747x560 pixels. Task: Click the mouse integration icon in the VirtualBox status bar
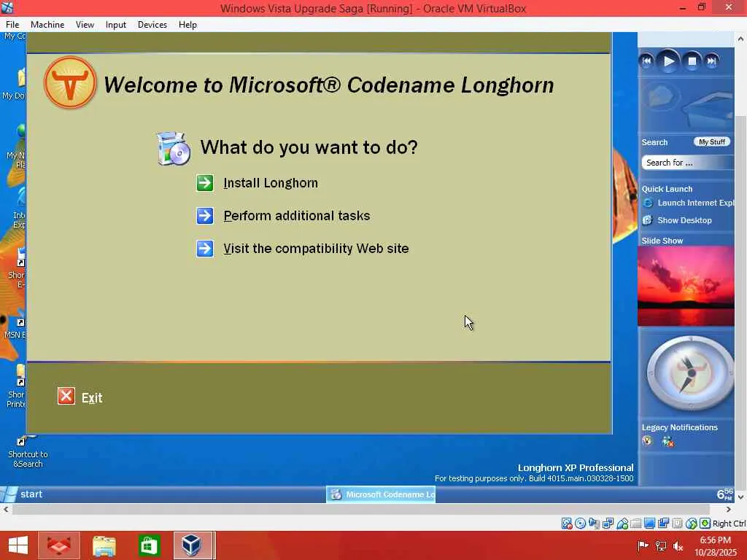(692, 524)
